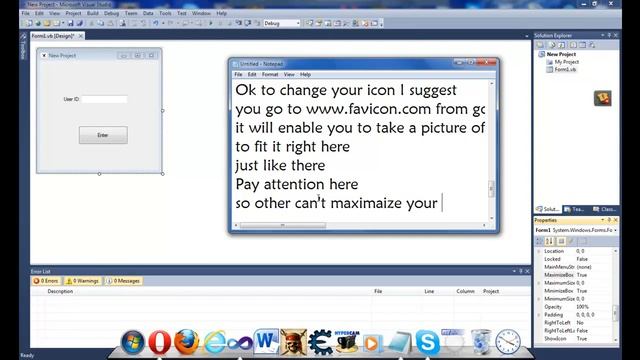This screenshot has width=640, height=360.
Task: Open the Build menu in Visual Studio
Action: tap(93, 13)
